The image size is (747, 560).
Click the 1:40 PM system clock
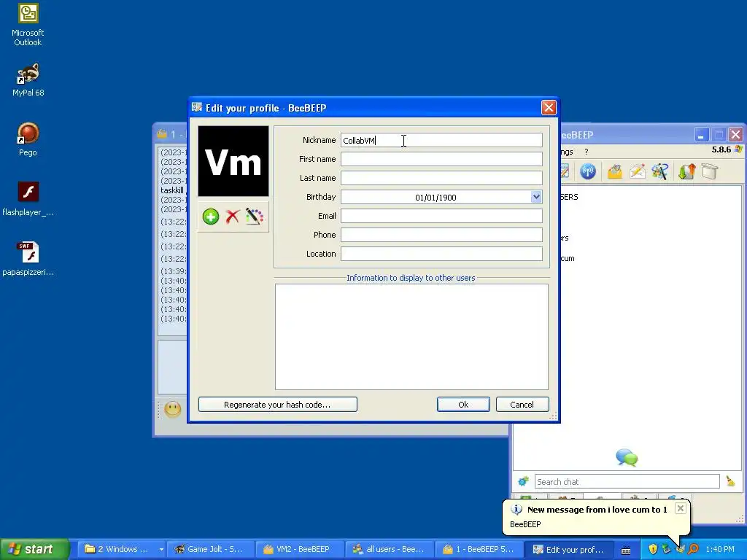[x=720, y=549]
